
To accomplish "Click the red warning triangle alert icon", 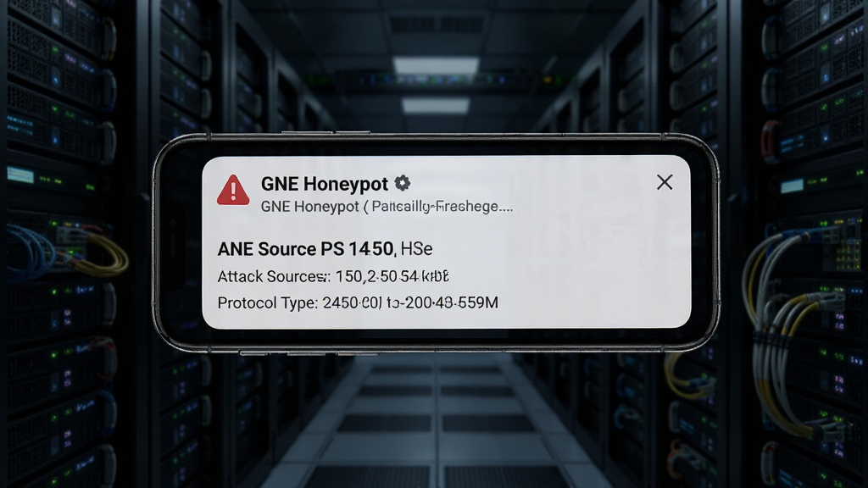I will (x=233, y=190).
